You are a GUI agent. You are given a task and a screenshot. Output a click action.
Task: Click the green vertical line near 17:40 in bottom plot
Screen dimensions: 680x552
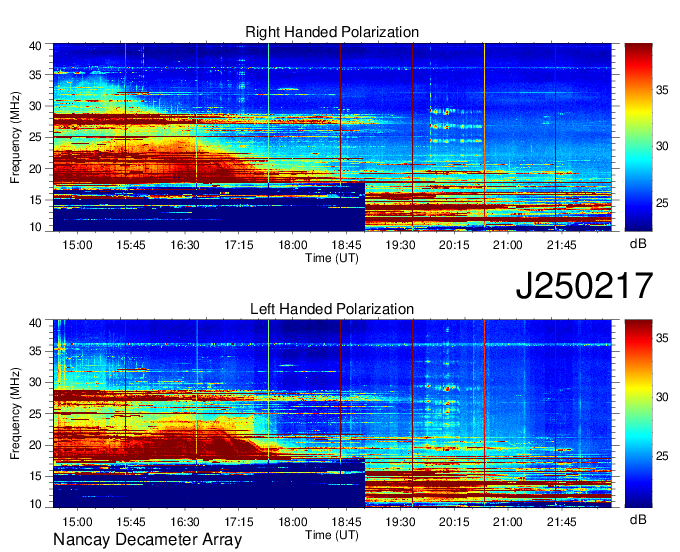click(268, 390)
